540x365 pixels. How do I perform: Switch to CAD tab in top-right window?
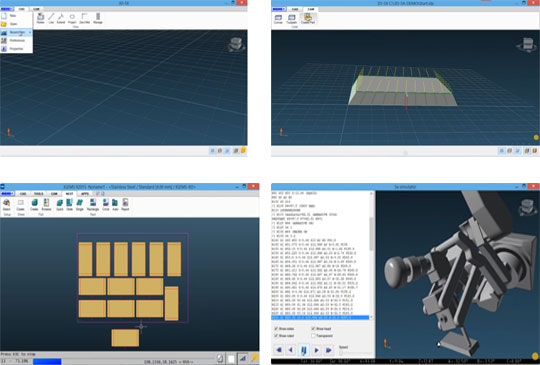coord(295,9)
